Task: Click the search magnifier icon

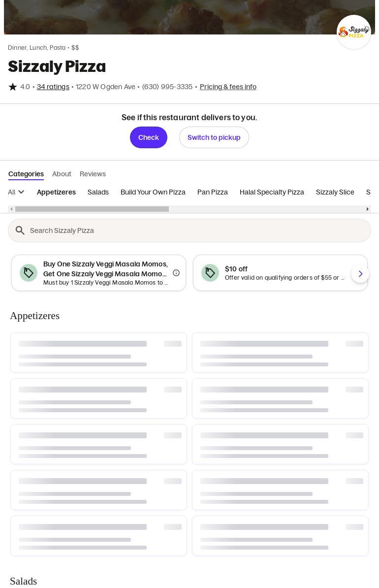Action: [x=20, y=230]
